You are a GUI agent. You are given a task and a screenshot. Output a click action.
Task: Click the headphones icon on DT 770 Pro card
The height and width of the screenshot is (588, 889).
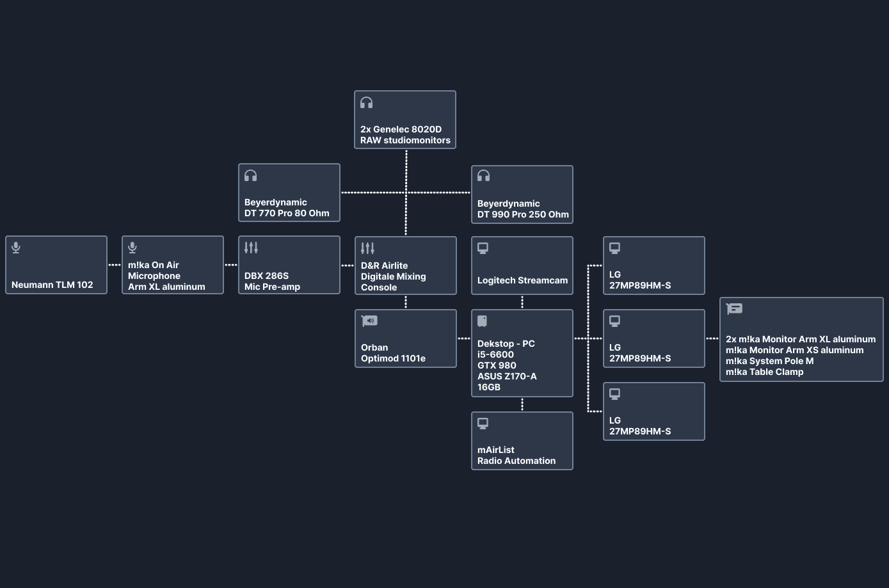pos(250,175)
